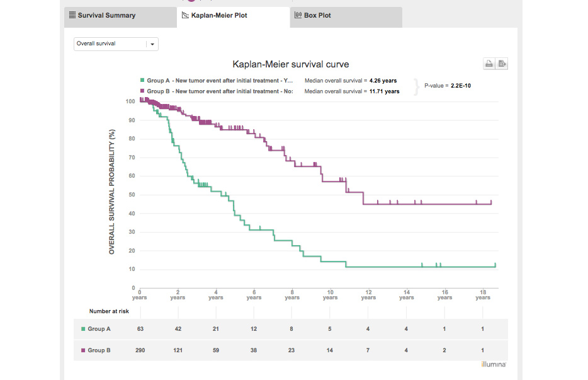Click the Box Plot tab icon

(298, 15)
